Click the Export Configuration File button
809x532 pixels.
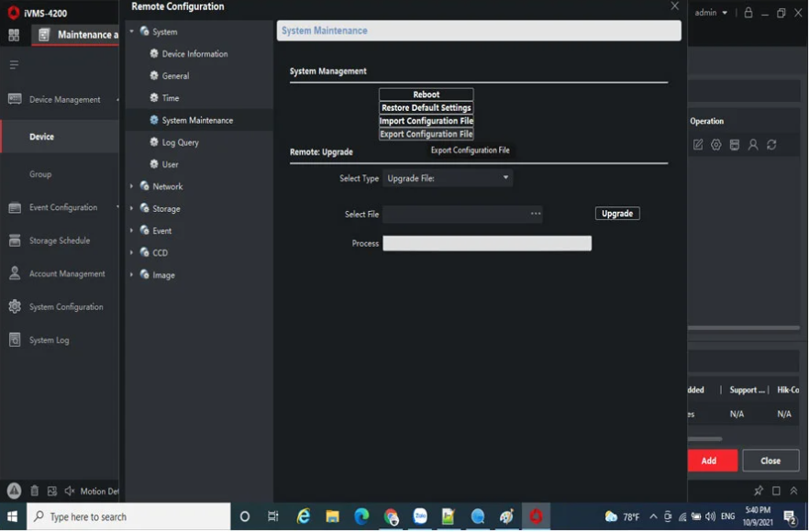pyautogui.click(x=426, y=134)
